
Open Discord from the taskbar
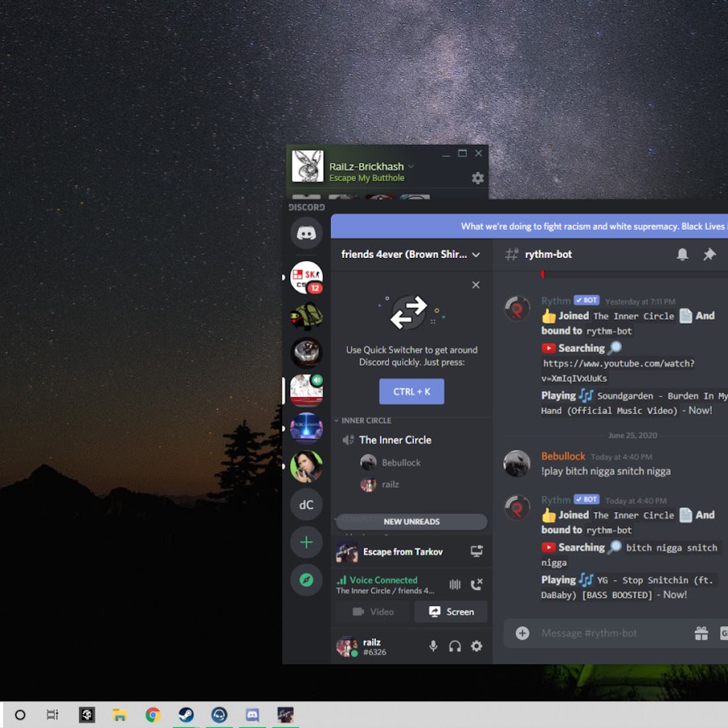(252, 714)
